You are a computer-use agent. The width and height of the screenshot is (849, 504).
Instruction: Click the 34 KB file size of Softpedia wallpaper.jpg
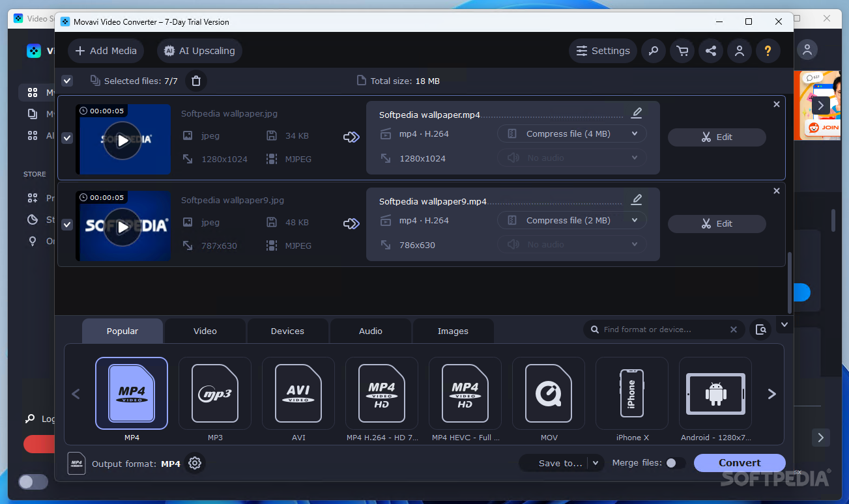[297, 135]
